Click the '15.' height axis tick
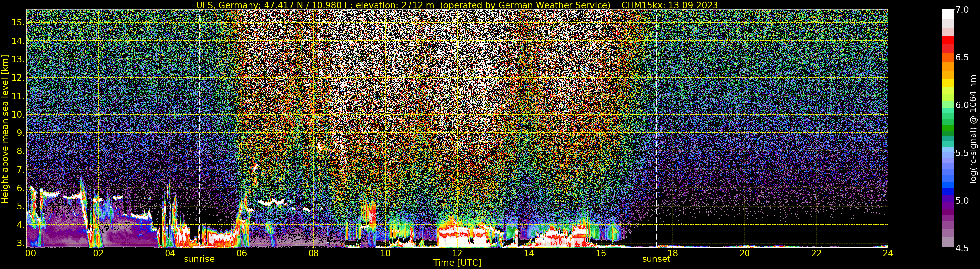 pos(18,23)
